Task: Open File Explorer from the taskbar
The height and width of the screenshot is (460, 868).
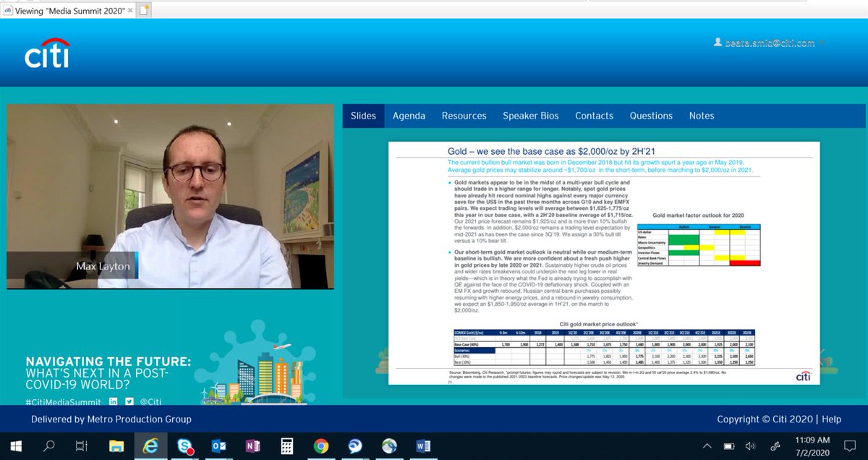Action: coord(116,446)
